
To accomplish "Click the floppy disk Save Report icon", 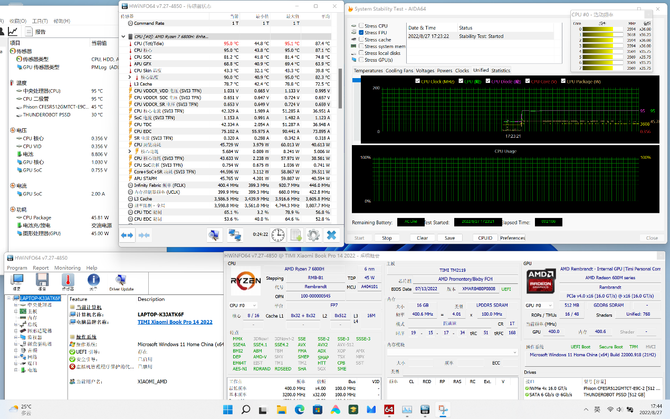I will [x=42, y=280].
